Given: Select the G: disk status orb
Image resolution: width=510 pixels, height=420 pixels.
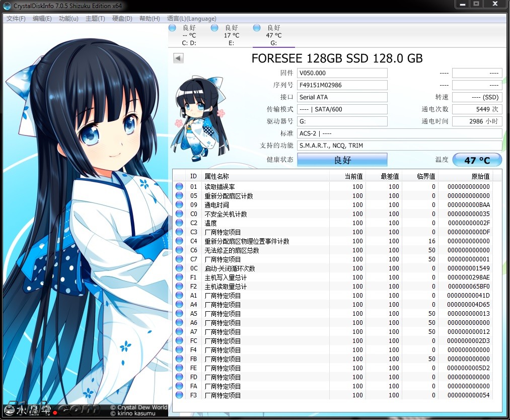Looking at the screenshot, I should [x=257, y=28].
